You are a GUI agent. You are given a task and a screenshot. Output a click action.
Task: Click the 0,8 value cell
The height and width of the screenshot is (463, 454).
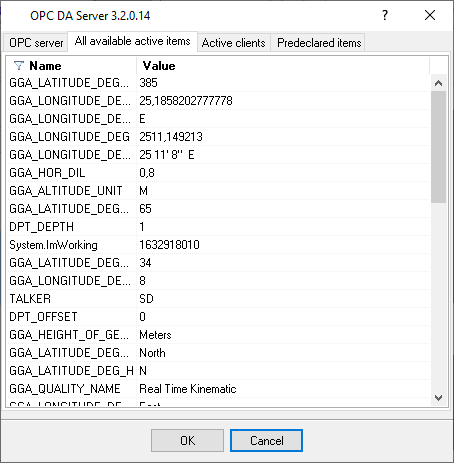click(147, 173)
